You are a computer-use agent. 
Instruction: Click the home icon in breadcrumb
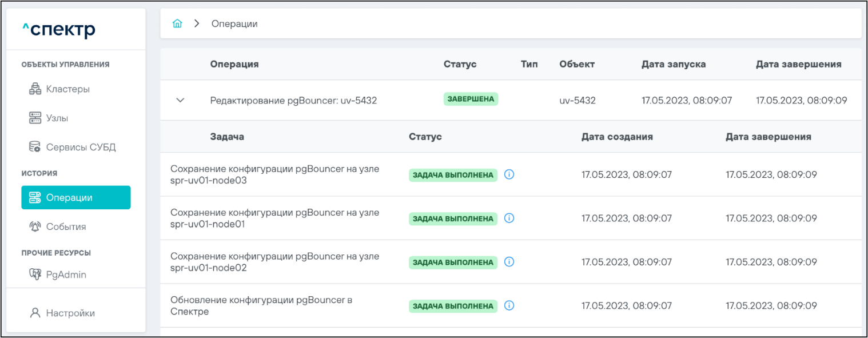177,23
